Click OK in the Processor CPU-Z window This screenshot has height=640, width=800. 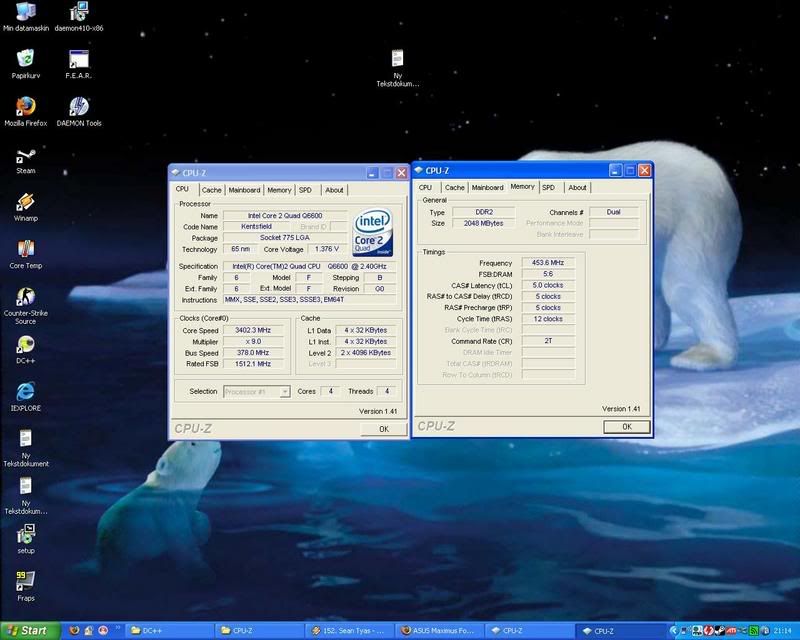[x=384, y=429]
